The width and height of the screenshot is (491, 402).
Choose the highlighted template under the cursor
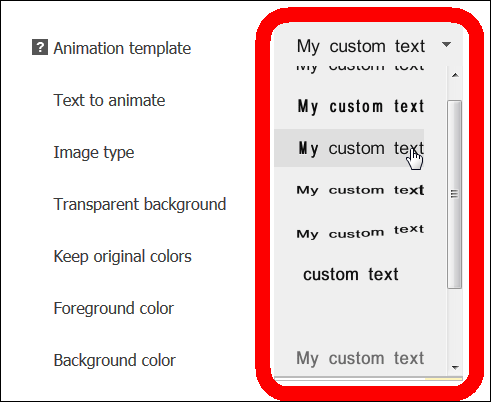point(349,148)
